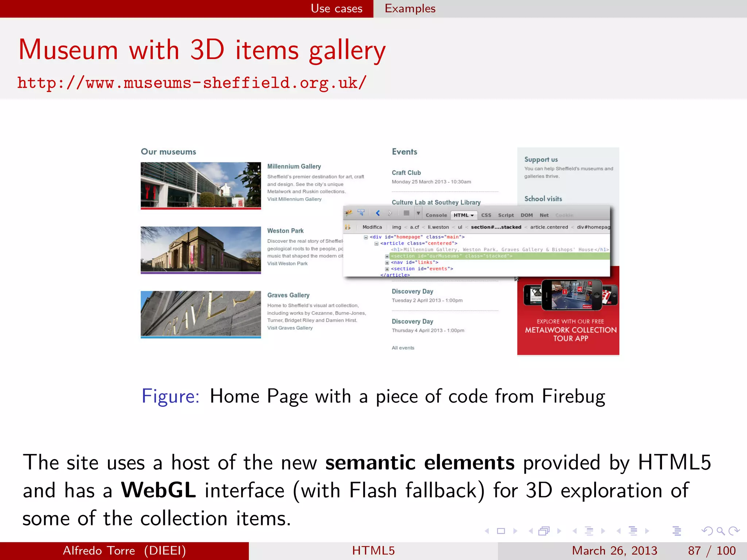This screenshot has width=747, height=560.
Task: Open the Firebug command line lines icon
Action: pyautogui.click(x=406, y=213)
